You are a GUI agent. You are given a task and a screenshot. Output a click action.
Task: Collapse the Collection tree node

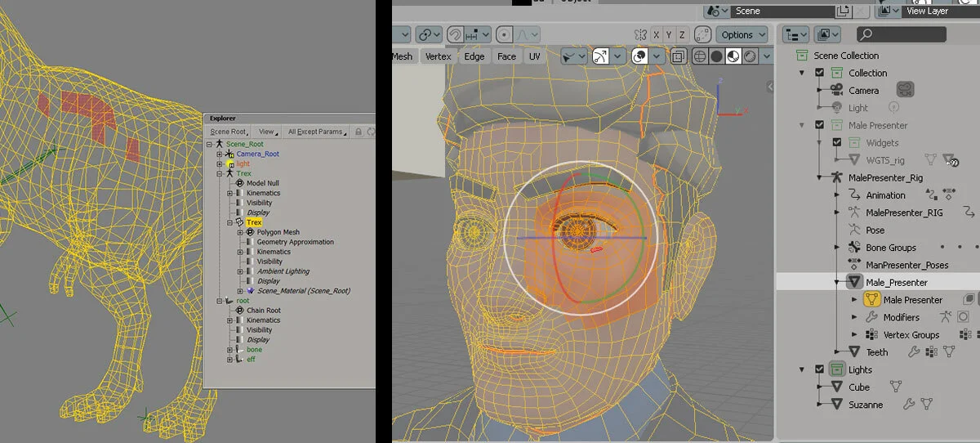point(803,73)
